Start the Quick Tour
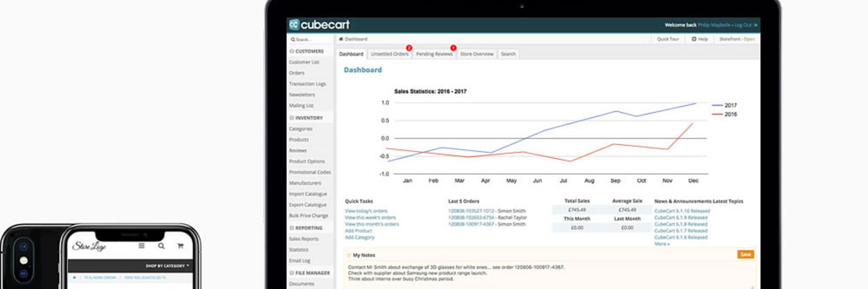Screen dimensions: 868x289 [x=668, y=39]
